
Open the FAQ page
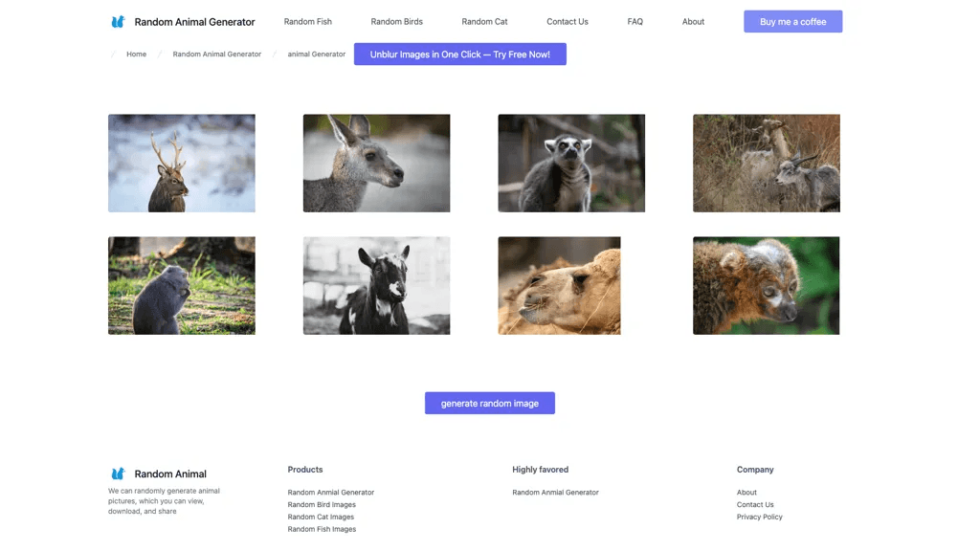(x=635, y=21)
